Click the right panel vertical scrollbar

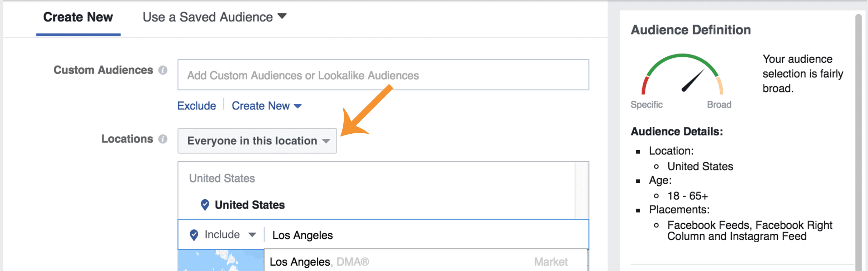coord(858,143)
